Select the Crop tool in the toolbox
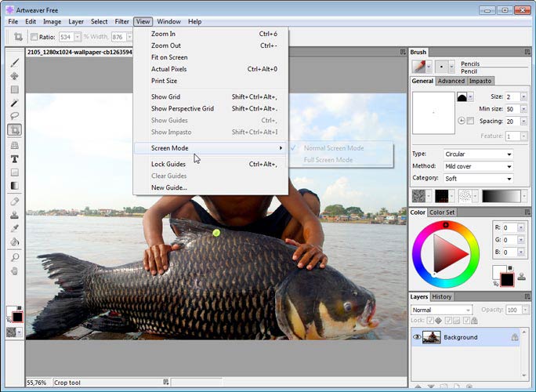 (x=15, y=129)
